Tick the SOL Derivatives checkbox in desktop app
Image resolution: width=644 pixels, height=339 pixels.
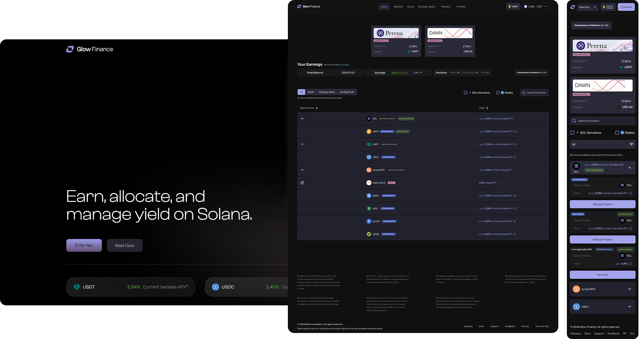pyautogui.click(x=465, y=93)
